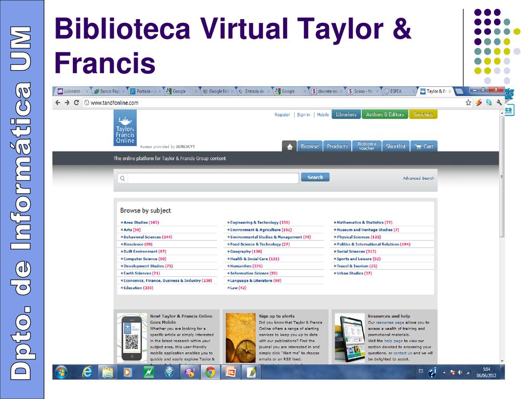Open the Windows Start button
The image size is (532, 399).
(61, 372)
